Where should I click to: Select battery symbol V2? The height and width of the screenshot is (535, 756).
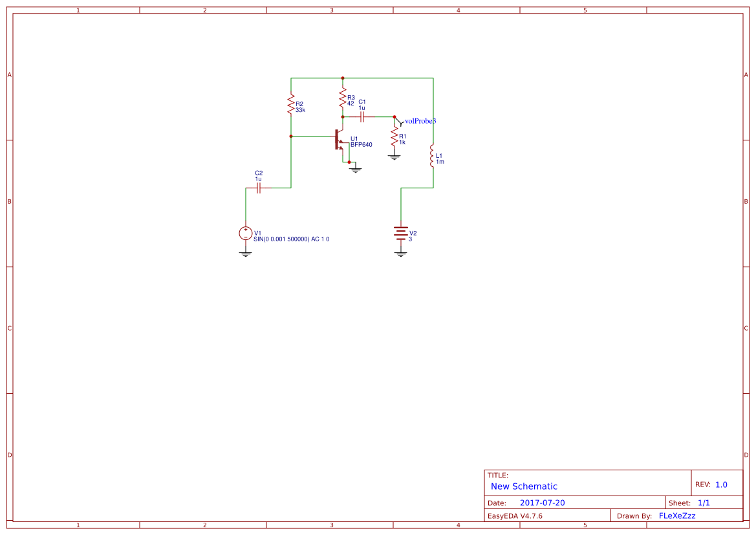tap(400, 233)
